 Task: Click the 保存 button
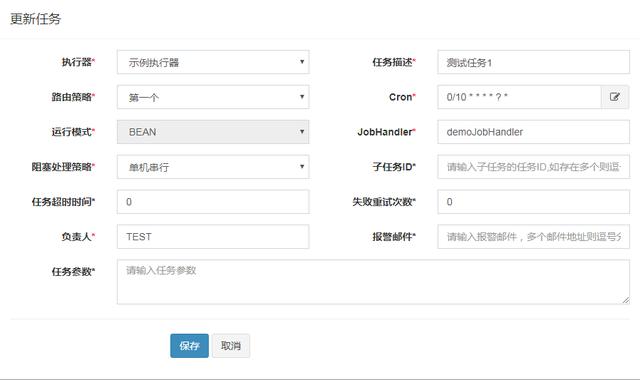(x=189, y=346)
